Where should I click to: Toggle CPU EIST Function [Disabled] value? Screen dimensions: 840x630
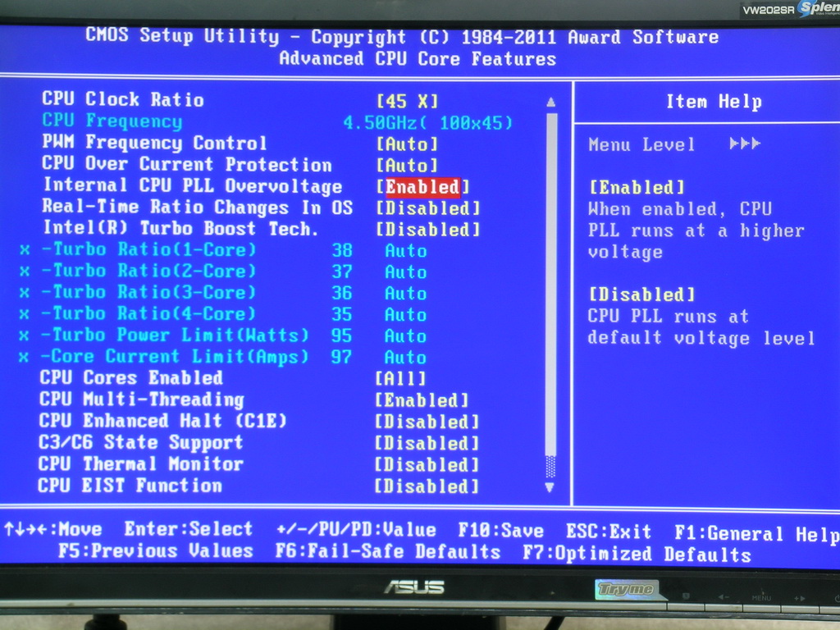427,486
